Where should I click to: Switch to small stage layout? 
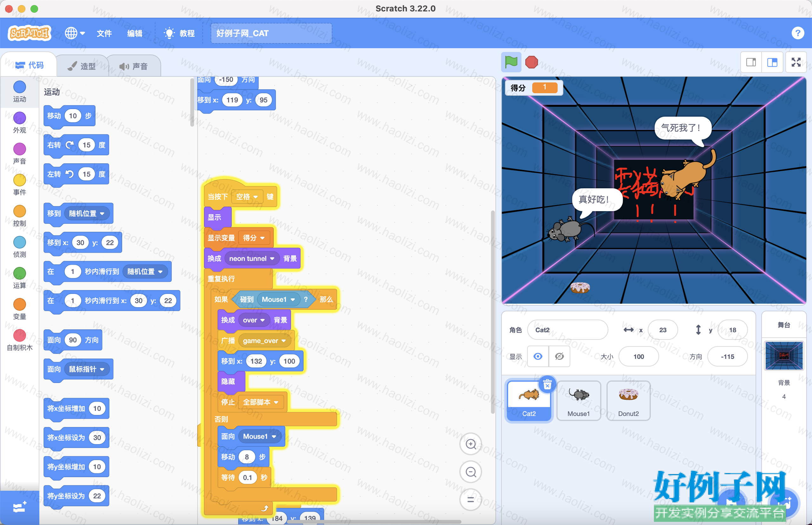coord(751,62)
